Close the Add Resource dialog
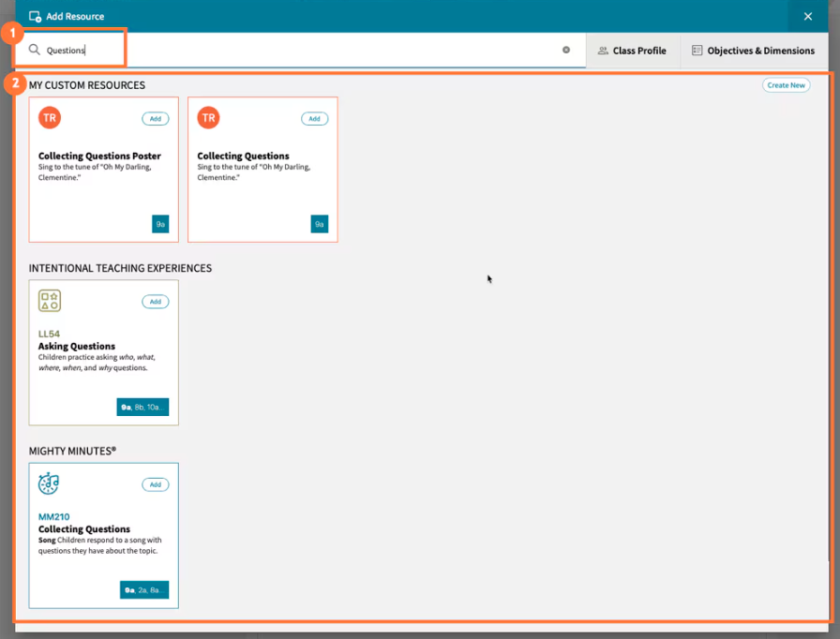Image resolution: width=840 pixels, height=639 pixels. click(x=808, y=16)
